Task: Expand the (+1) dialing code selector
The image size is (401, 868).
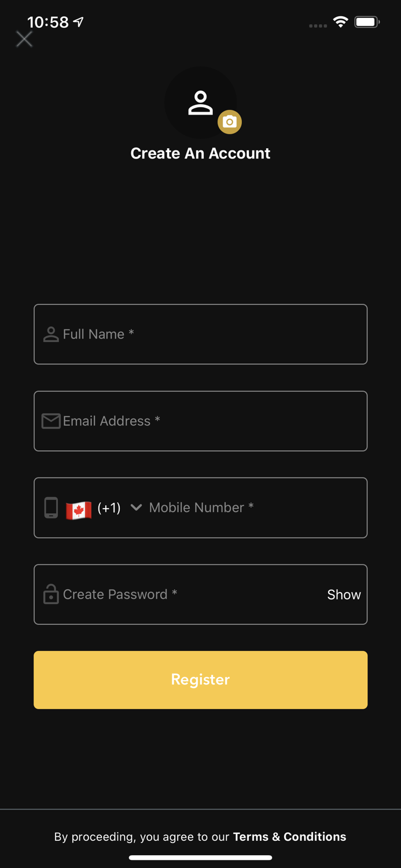Action: pyautogui.click(x=110, y=507)
